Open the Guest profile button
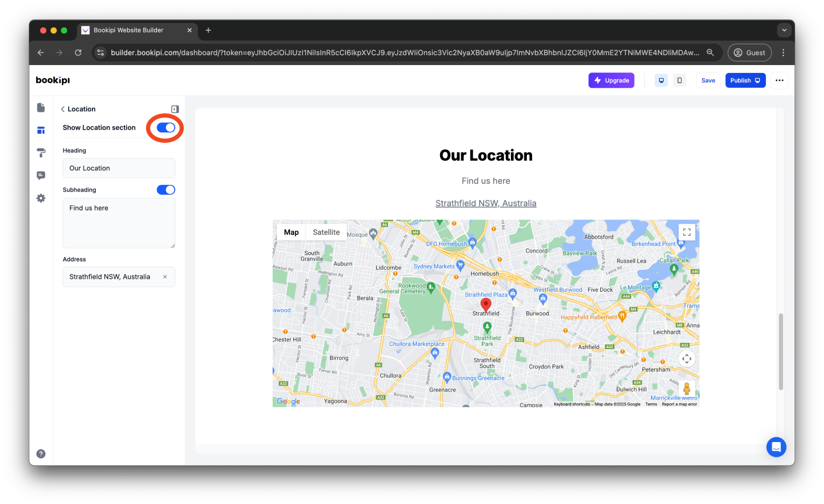 click(x=749, y=52)
